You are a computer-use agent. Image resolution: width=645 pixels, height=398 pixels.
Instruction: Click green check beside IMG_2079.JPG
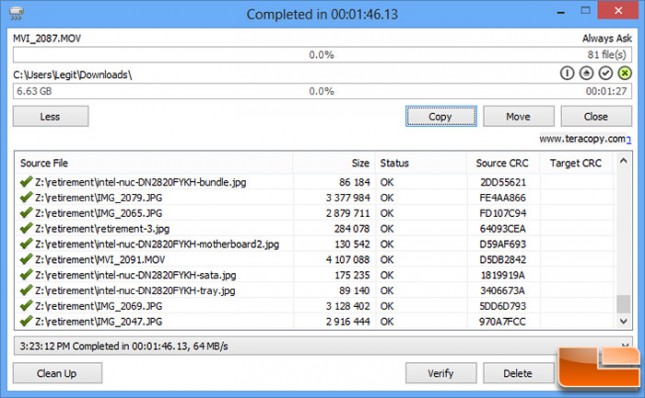click(x=26, y=197)
